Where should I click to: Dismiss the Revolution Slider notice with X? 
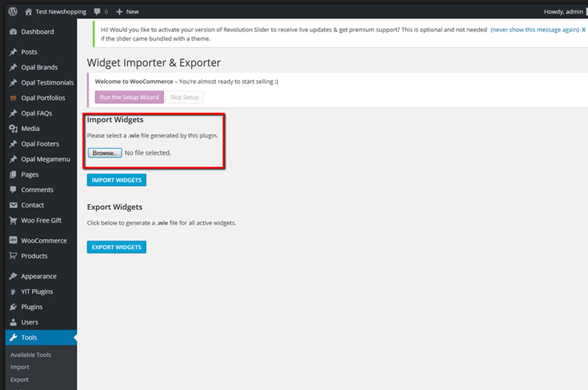pos(583,29)
